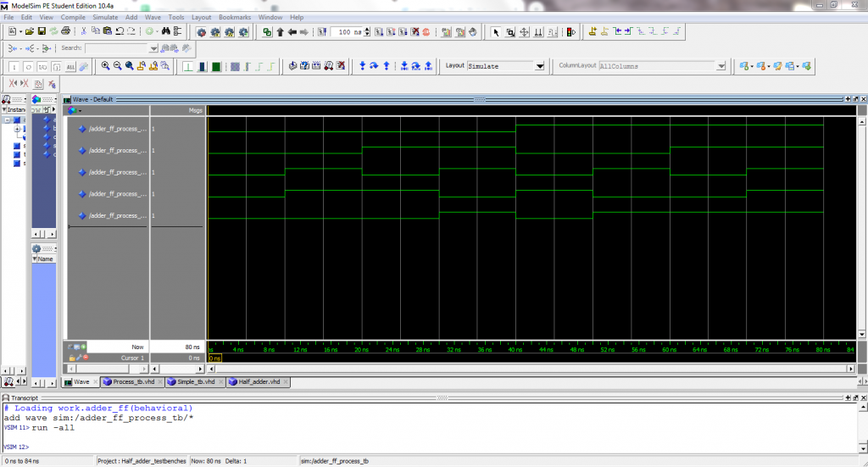The width and height of the screenshot is (868, 467).
Task: Click the Wave horizontal scrollbar right arrow
Action: pos(851,369)
